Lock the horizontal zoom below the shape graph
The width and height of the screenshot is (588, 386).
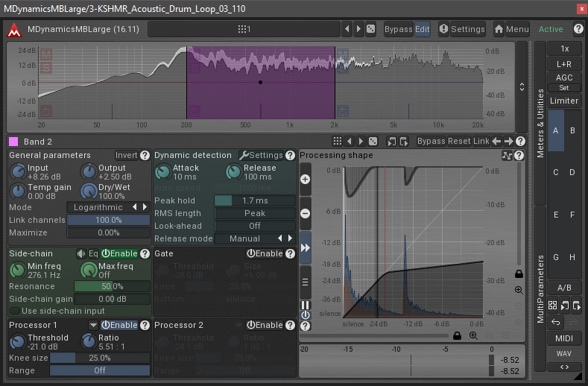457,336
